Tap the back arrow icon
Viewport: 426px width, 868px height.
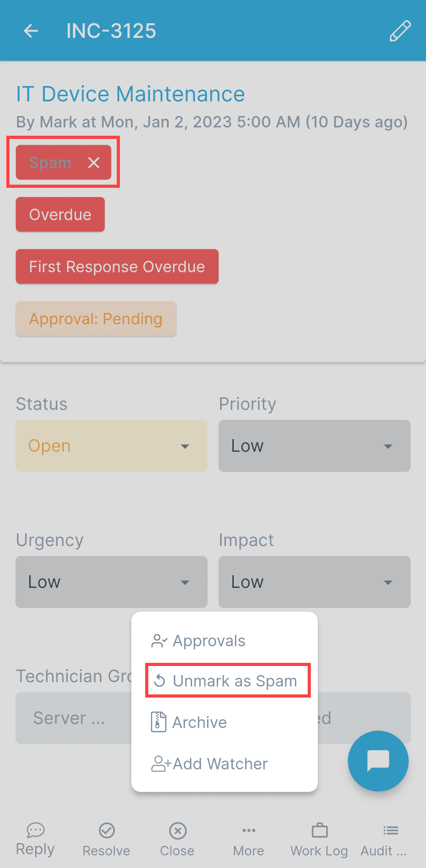(31, 31)
